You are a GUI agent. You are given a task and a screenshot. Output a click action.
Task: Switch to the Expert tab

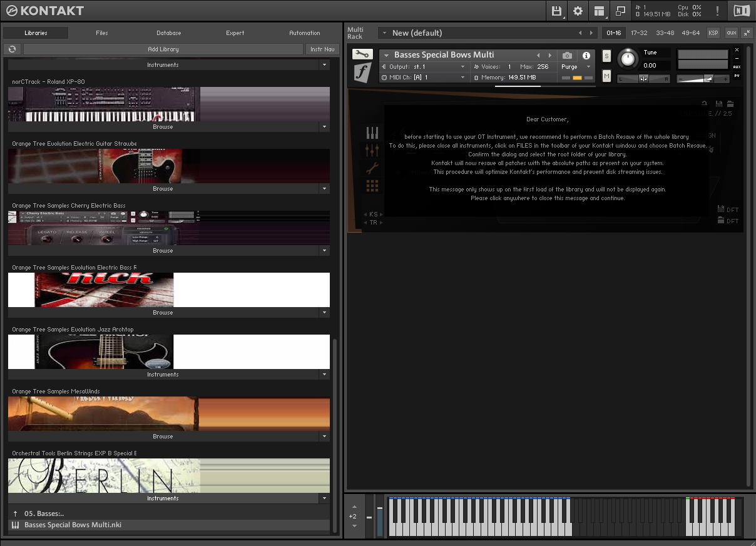pos(235,33)
